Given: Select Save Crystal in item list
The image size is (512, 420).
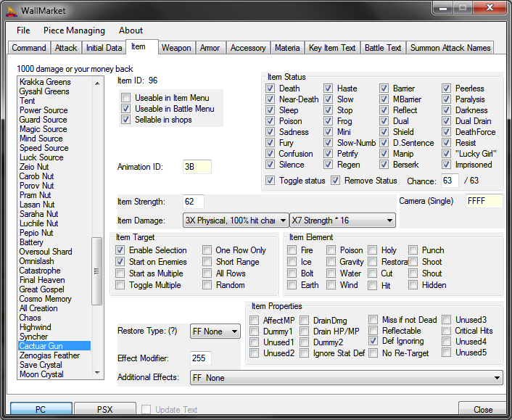Looking at the screenshot, I should pos(54,365).
